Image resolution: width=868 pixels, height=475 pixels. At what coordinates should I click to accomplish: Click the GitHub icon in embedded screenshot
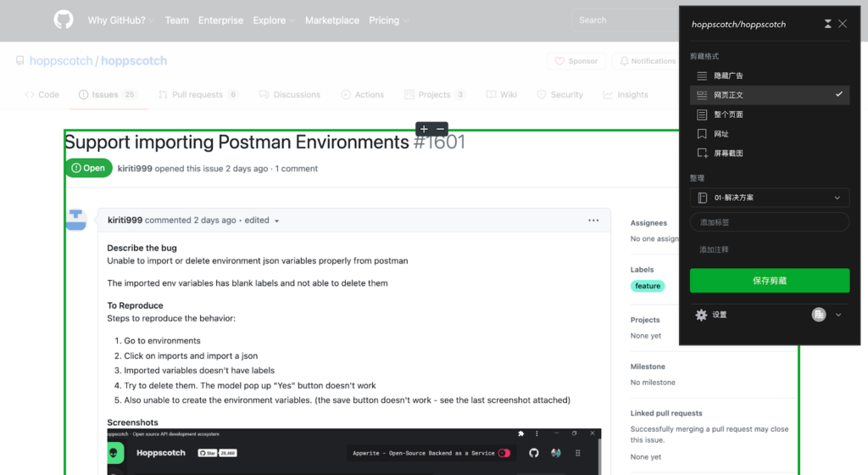pos(534,453)
